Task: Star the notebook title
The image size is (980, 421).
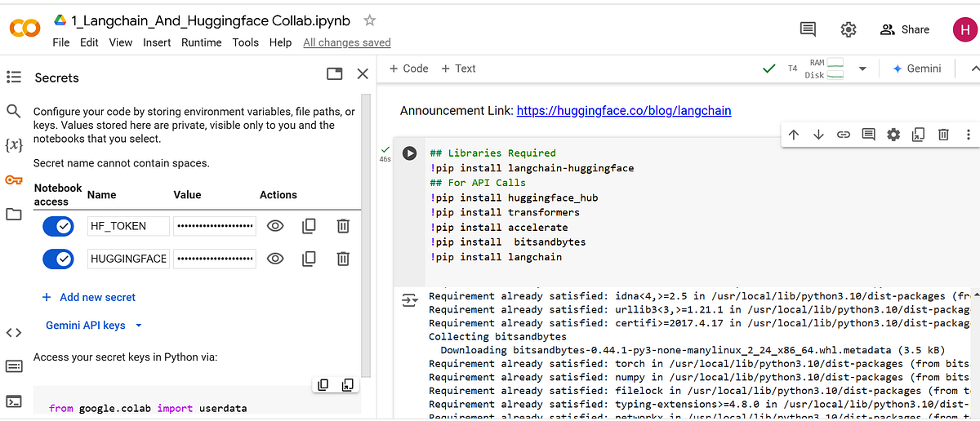Action: pyautogui.click(x=370, y=20)
